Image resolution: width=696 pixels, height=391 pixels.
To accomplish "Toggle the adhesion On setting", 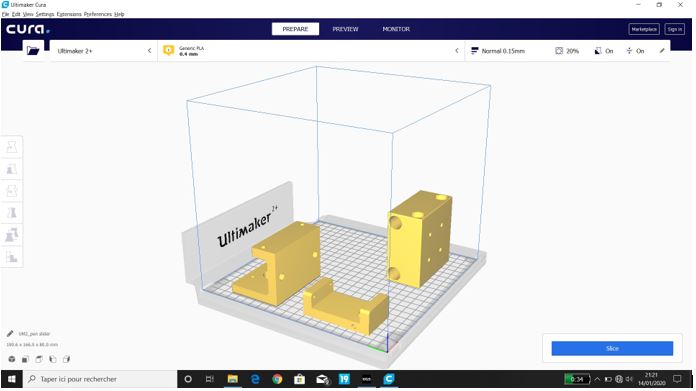I will point(635,51).
